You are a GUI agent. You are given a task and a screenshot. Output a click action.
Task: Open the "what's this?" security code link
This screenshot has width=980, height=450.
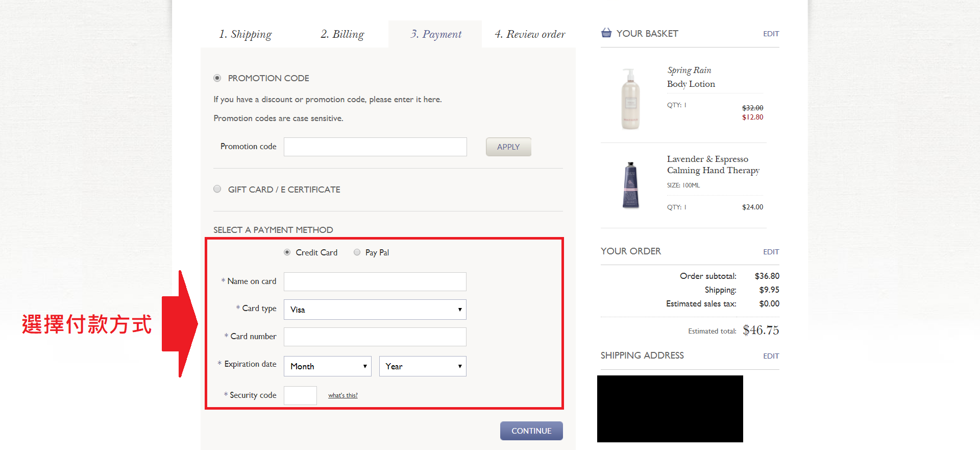pyautogui.click(x=342, y=395)
